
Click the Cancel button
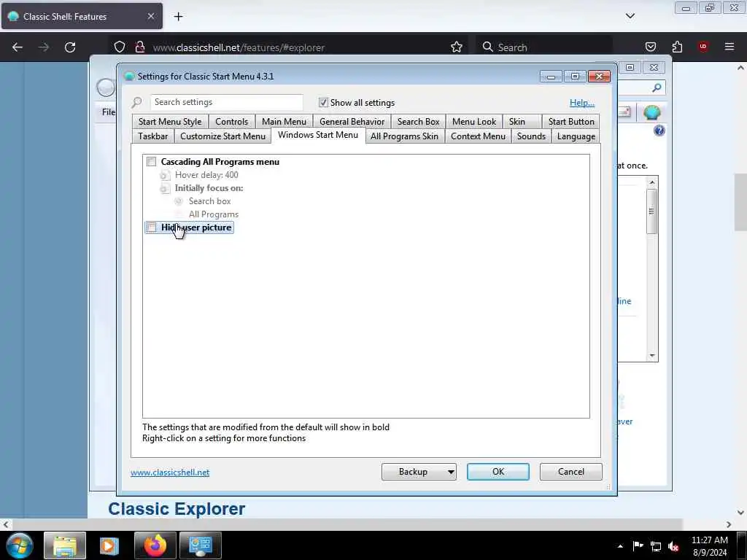pos(570,472)
